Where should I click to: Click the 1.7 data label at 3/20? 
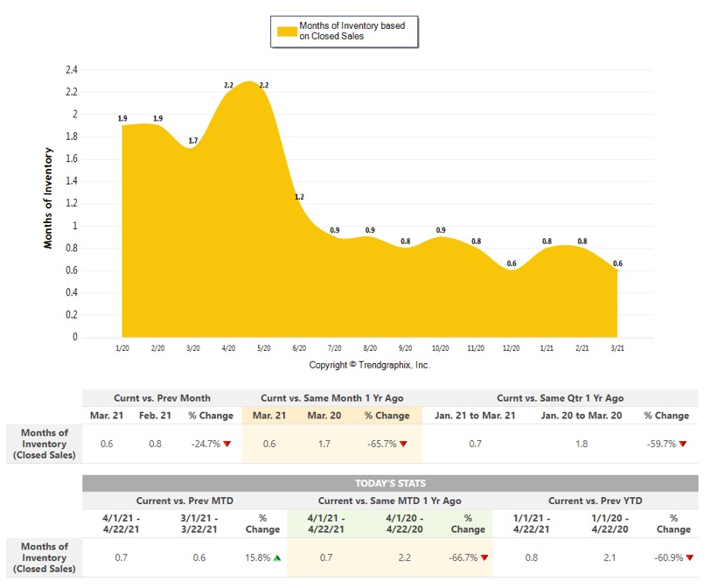[x=192, y=141]
